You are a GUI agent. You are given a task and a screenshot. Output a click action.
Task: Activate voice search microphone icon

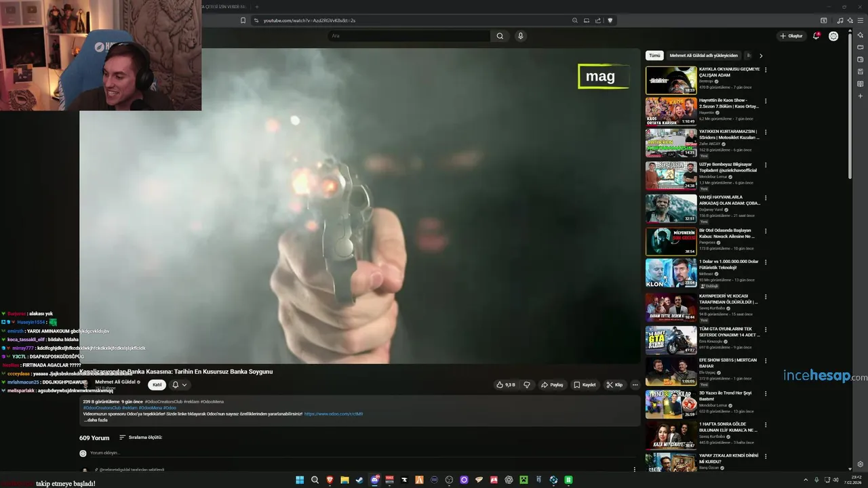[520, 36]
